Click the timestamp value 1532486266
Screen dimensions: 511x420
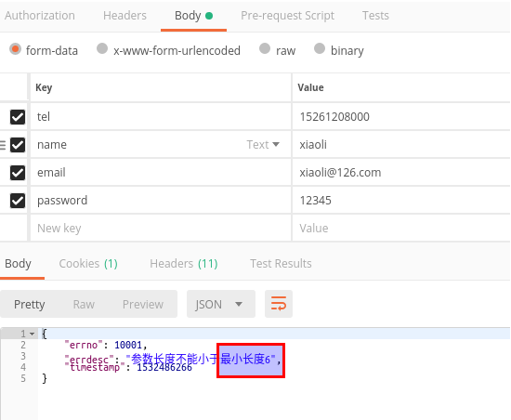click(164, 368)
